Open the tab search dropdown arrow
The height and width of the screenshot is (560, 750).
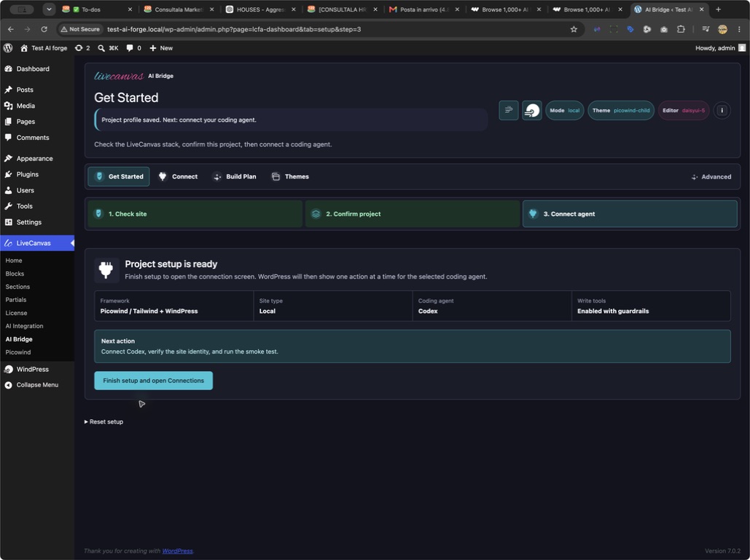49,9
